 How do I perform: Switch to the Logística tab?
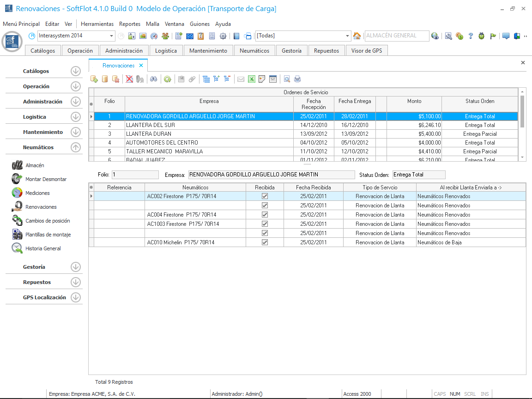pos(166,51)
